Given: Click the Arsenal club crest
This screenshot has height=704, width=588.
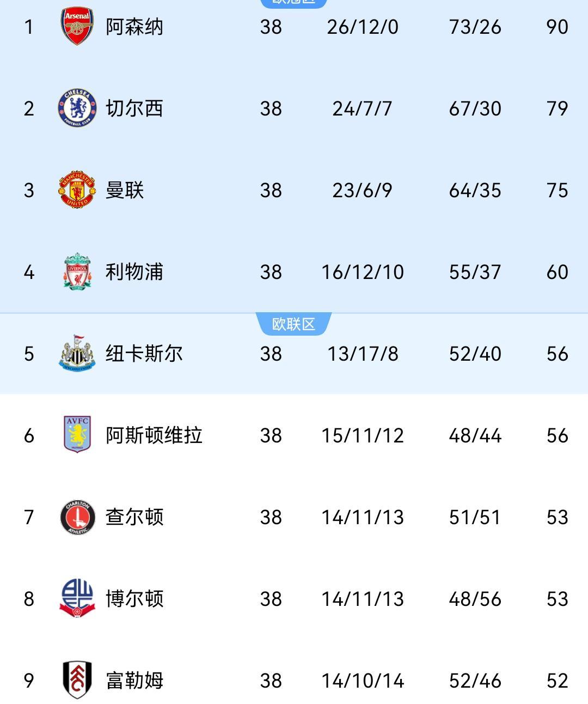Looking at the screenshot, I should [77, 26].
